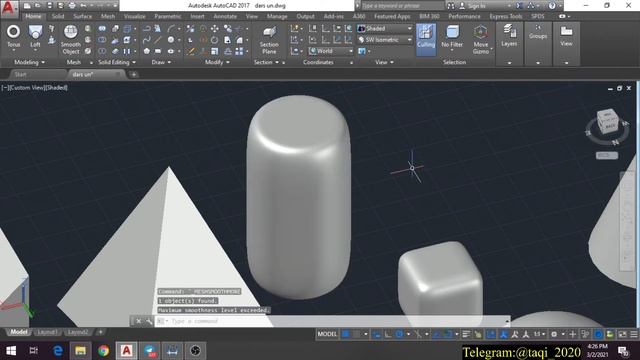
Task: Click the Open file icon in quick access toolbar
Action: click(38, 6)
